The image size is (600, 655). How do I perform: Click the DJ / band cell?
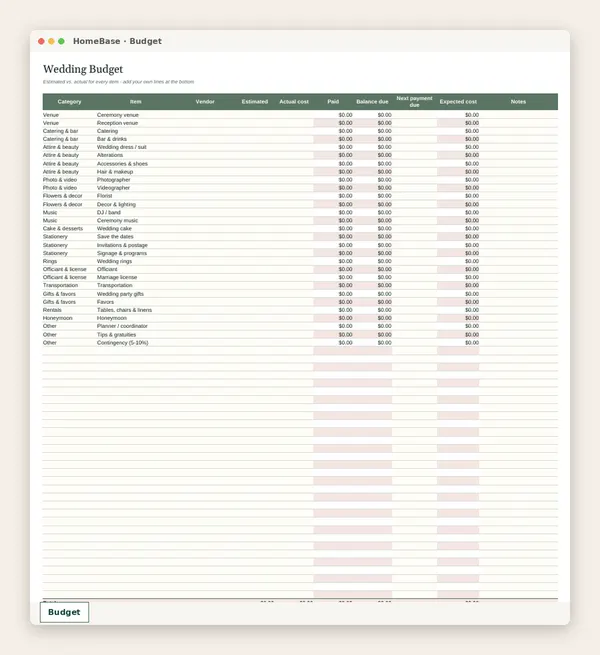point(135,212)
